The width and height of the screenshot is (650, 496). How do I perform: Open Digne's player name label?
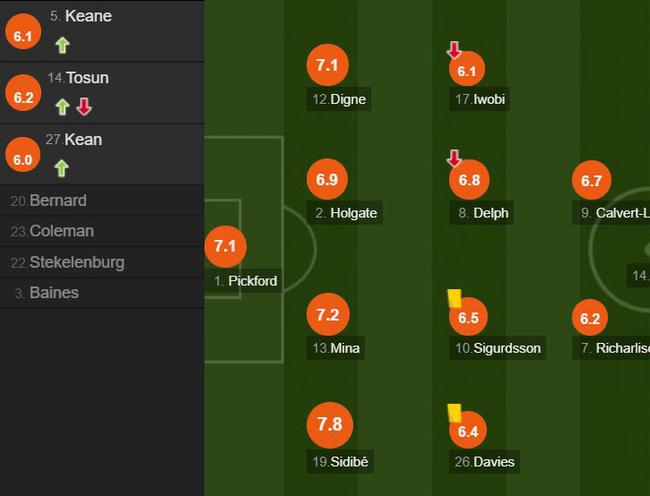click(339, 99)
